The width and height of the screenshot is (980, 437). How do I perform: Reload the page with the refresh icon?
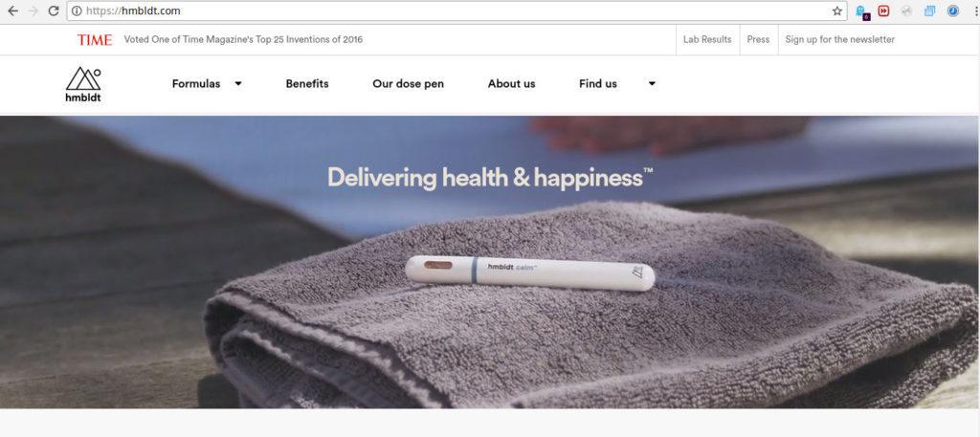[54, 11]
